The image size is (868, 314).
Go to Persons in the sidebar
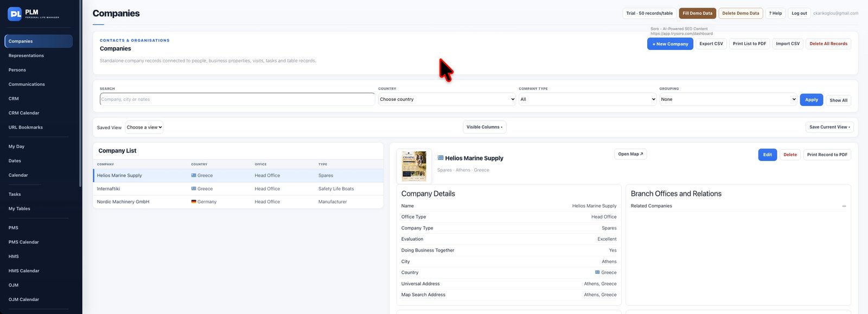click(x=17, y=70)
